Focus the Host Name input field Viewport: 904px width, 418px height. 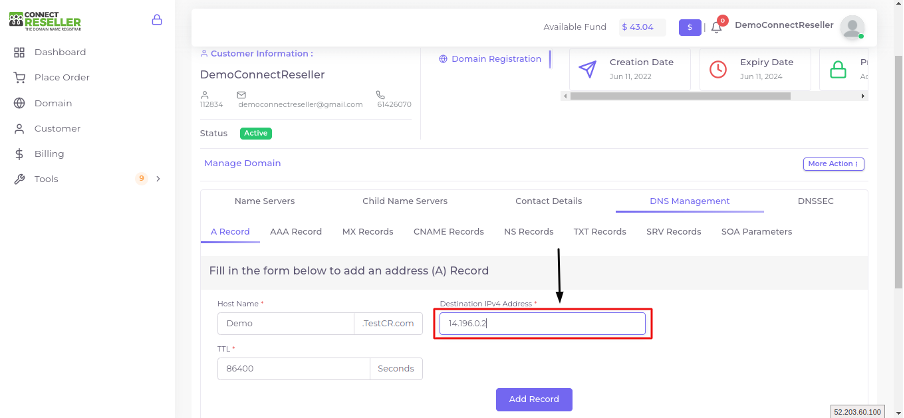click(285, 323)
